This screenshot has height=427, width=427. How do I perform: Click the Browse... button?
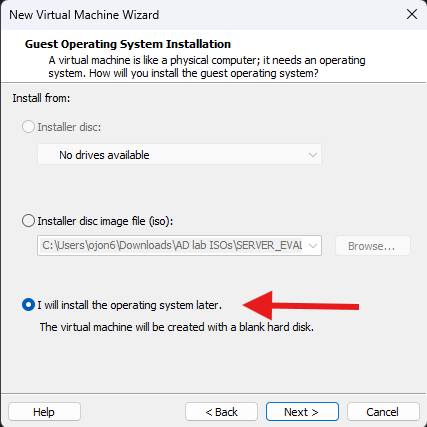click(373, 246)
